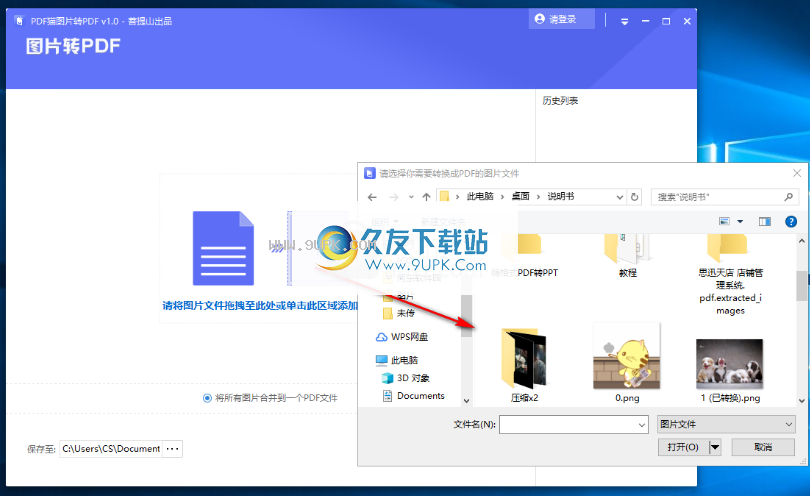The height and width of the screenshot is (496, 810).
Task: Go up one folder level
Action: click(x=426, y=197)
